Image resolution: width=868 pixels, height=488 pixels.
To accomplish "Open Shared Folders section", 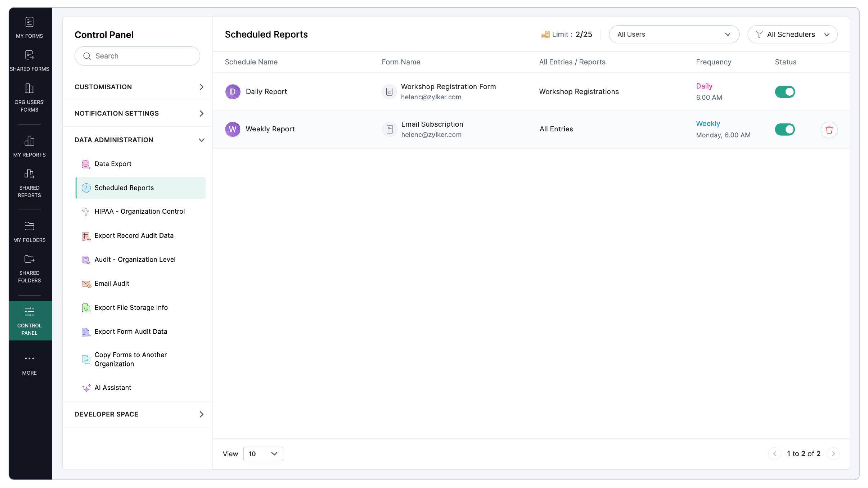I will (30, 268).
